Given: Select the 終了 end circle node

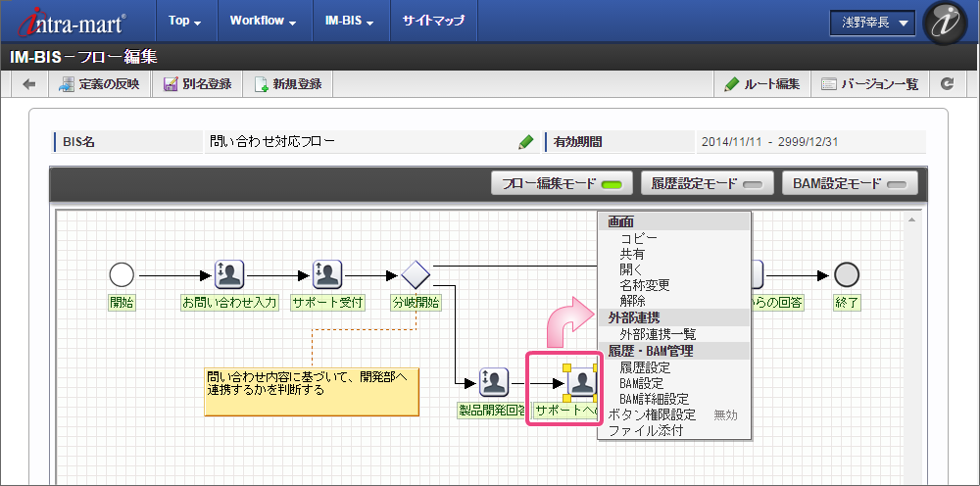Looking at the screenshot, I should [x=847, y=273].
